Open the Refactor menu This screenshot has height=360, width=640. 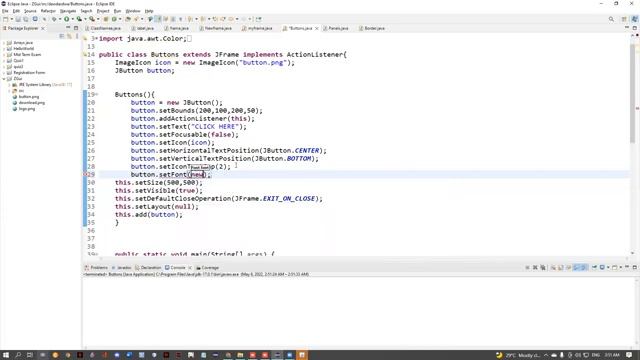(x=48, y=11)
